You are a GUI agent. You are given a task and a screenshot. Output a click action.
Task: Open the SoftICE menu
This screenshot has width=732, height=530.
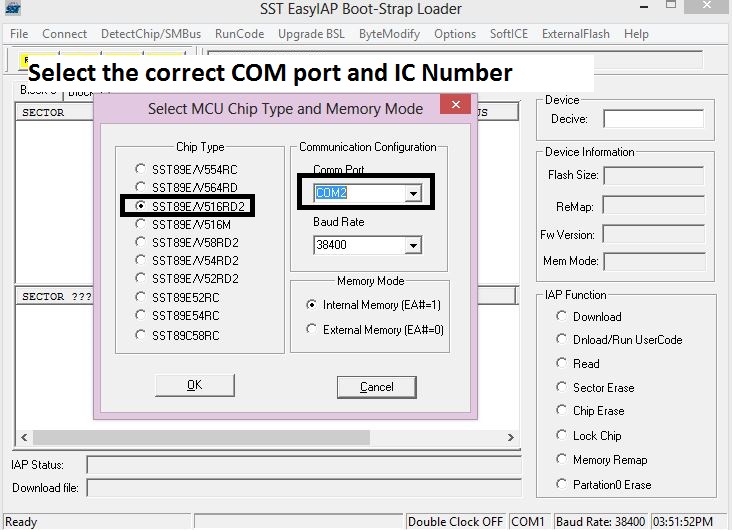click(509, 34)
